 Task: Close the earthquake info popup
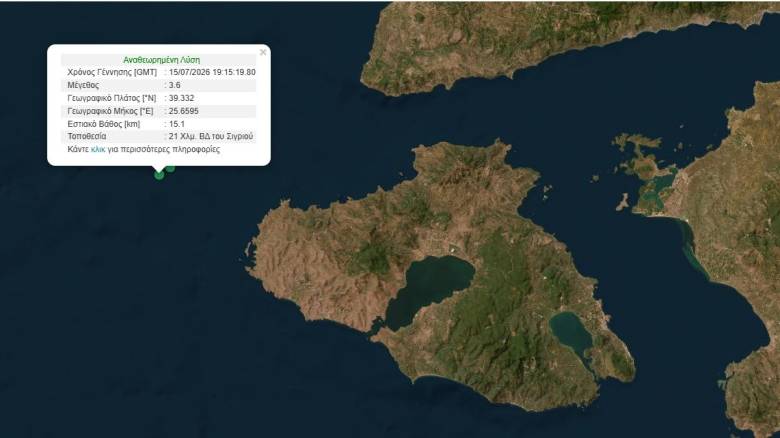263,52
